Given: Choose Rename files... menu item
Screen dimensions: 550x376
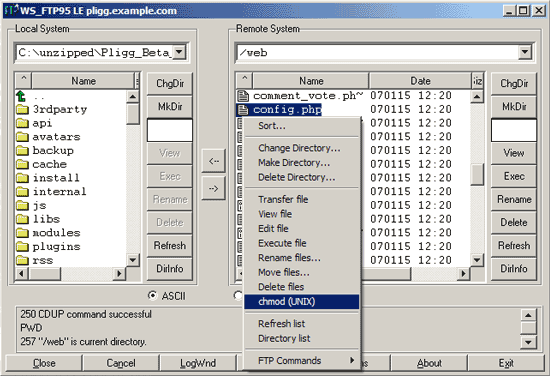Looking at the screenshot, I should coord(302,258).
